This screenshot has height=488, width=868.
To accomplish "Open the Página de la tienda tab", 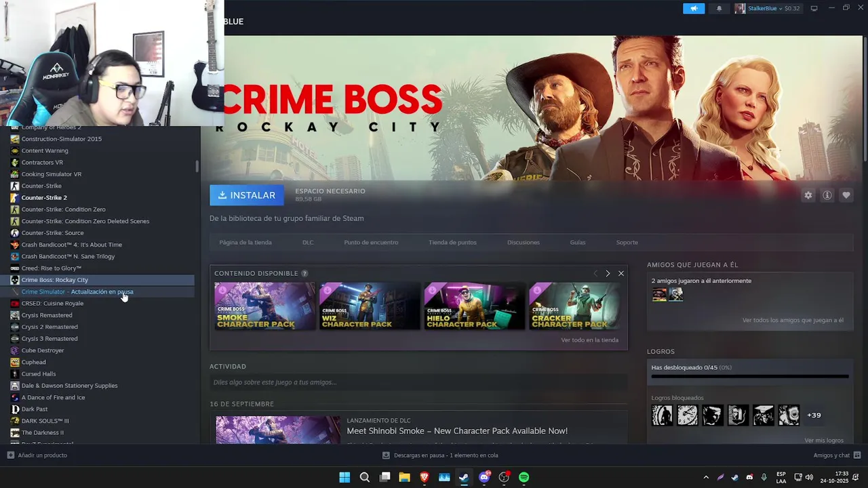I will coord(245,242).
